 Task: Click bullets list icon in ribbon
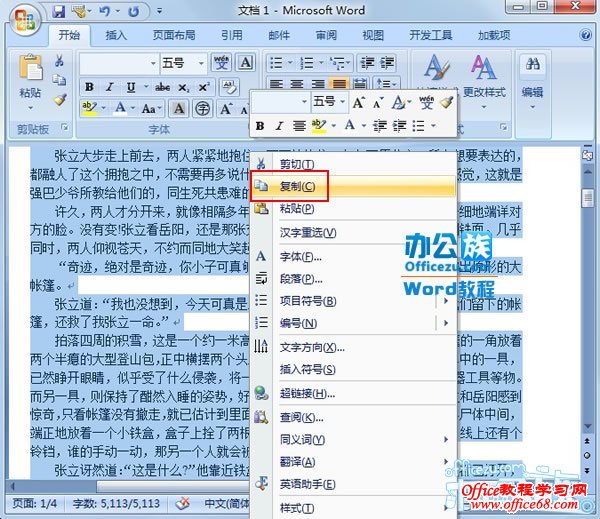click(276, 63)
